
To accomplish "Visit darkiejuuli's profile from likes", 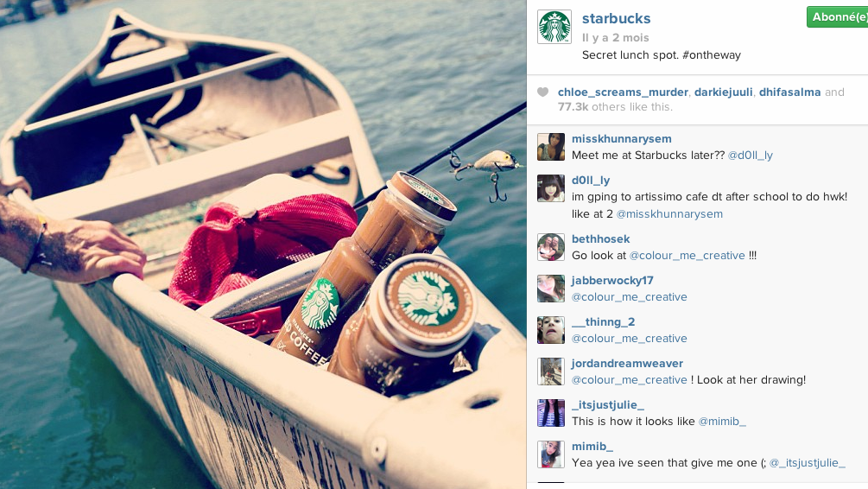I will click(724, 92).
